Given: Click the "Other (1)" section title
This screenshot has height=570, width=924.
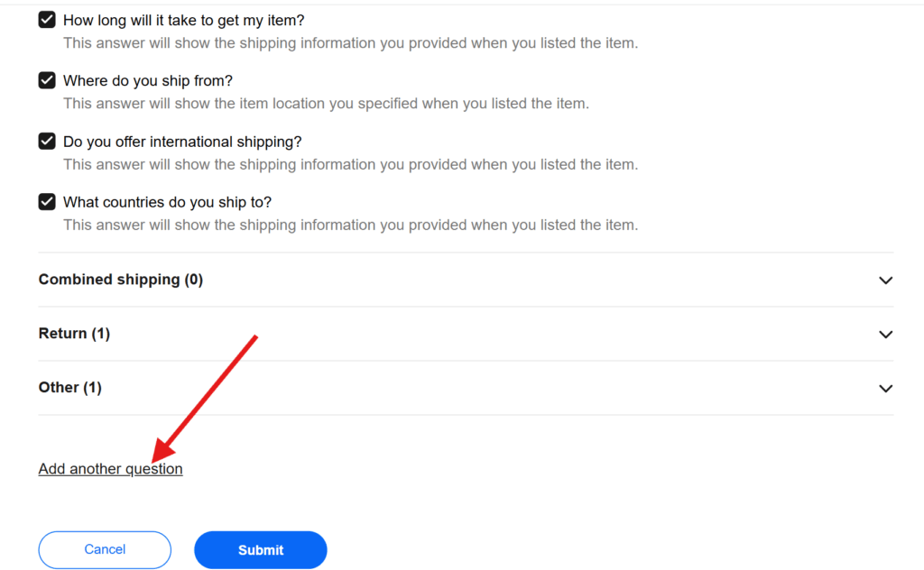Looking at the screenshot, I should pyautogui.click(x=69, y=388).
